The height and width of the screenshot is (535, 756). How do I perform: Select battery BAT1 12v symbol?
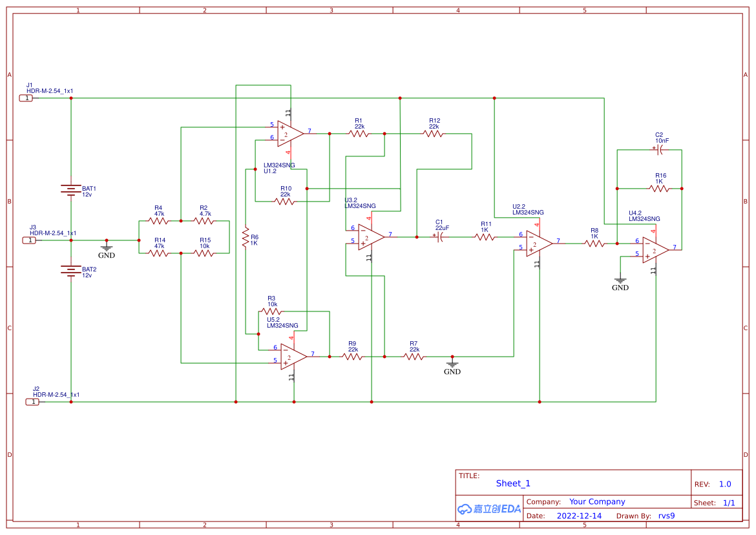pyautogui.click(x=69, y=189)
